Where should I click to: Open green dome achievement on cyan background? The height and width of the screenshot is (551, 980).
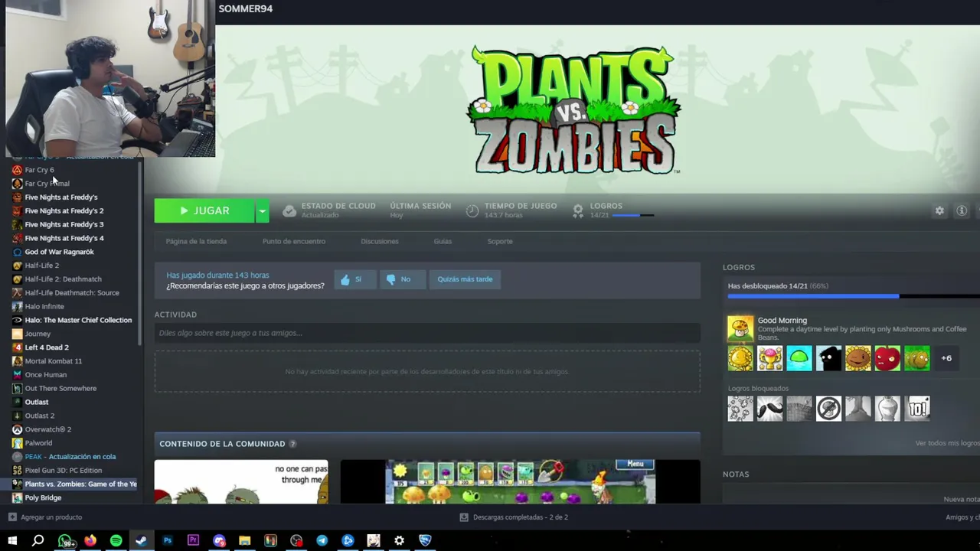799,358
